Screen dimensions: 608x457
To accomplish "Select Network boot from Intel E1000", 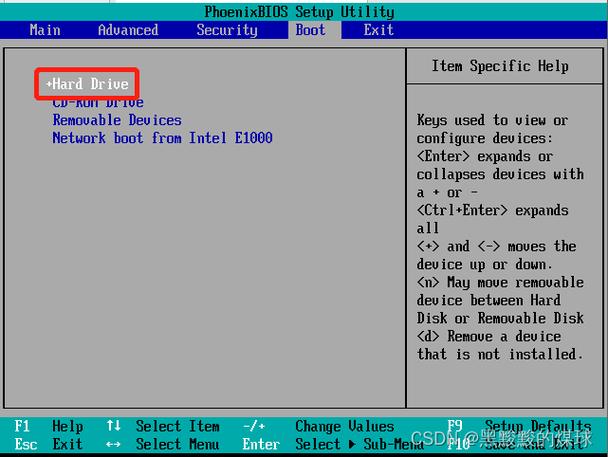I will click(x=162, y=138).
